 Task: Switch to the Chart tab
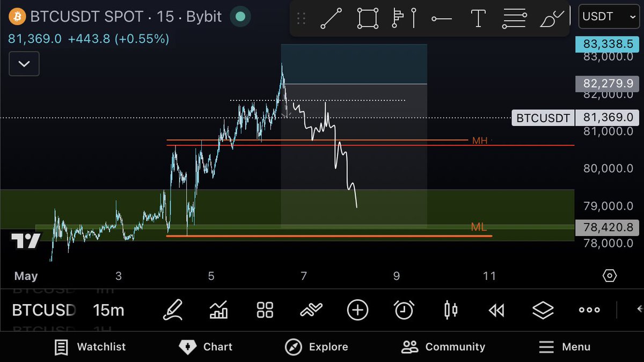(x=206, y=347)
